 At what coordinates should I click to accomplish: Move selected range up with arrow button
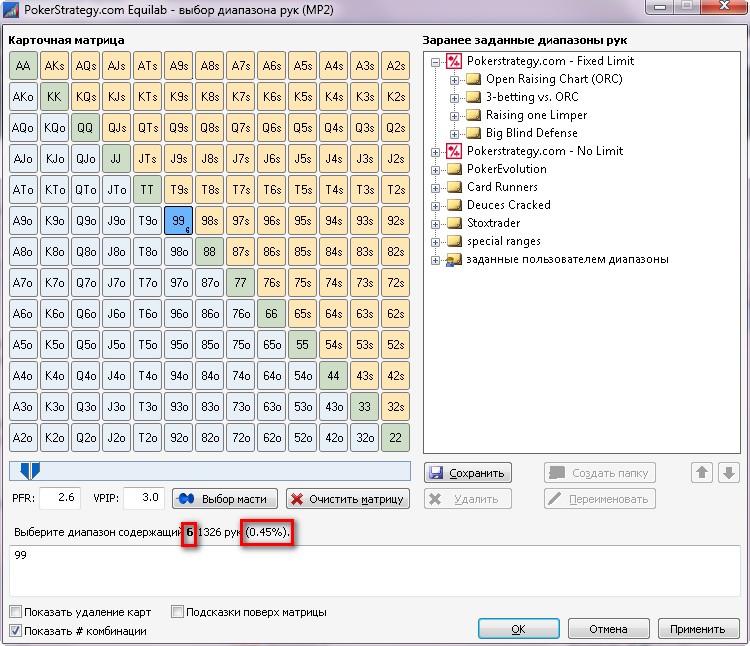point(702,473)
